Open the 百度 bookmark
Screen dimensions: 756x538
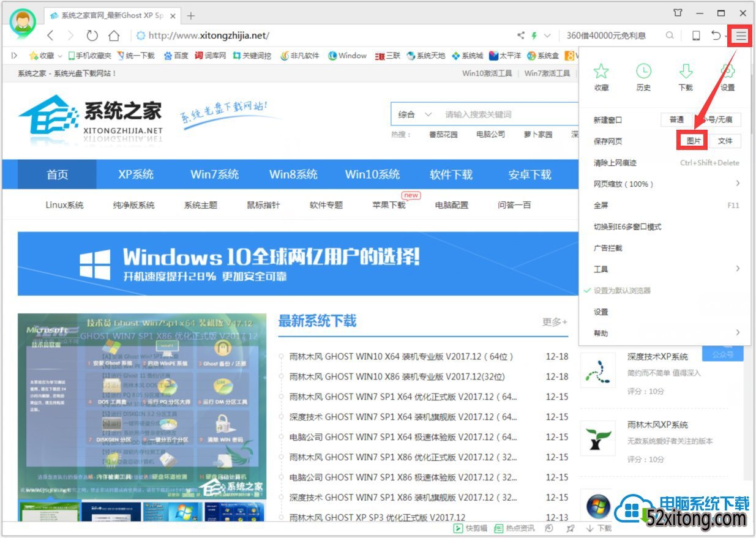pyautogui.click(x=176, y=56)
